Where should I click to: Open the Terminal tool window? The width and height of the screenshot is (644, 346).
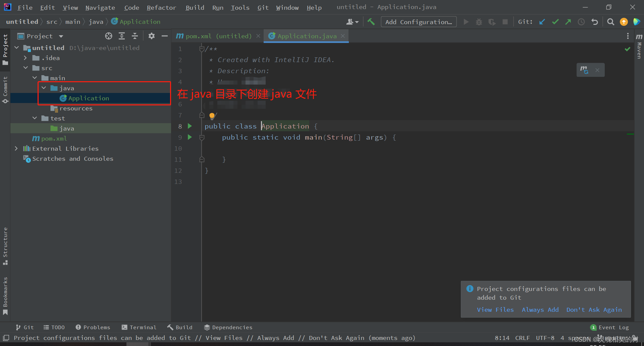point(139,327)
